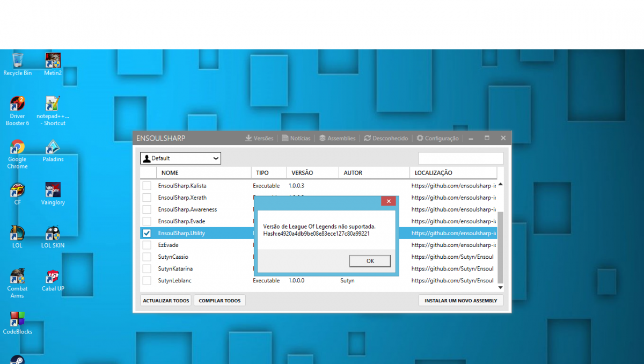Screen dimensions: 644x364
Task: Click author Sutyn in the SutynLeblanc row
Action: [347, 280]
